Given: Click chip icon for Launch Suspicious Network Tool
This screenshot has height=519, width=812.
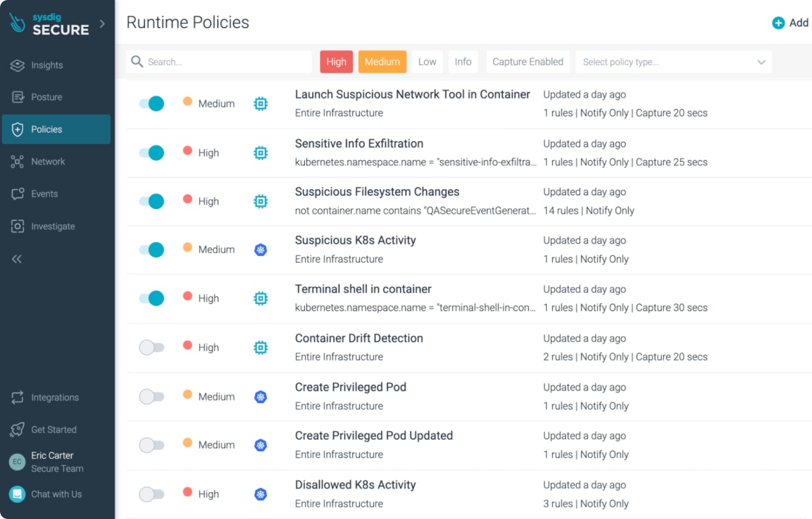Looking at the screenshot, I should pyautogui.click(x=260, y=104).
